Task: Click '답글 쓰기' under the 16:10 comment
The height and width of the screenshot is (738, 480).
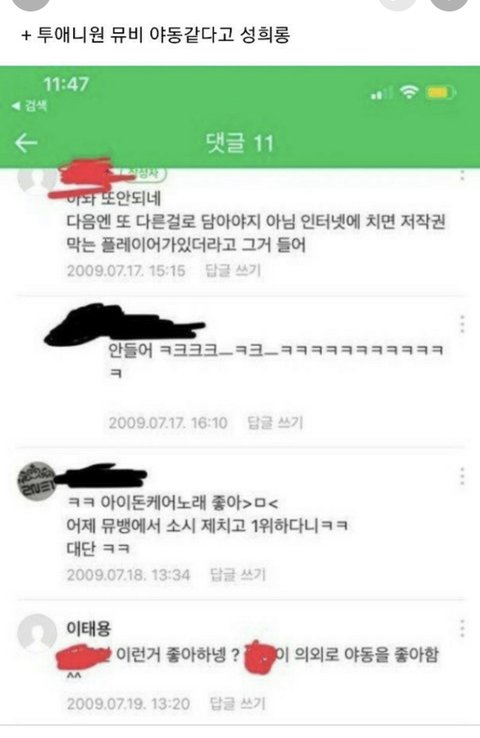Action: (x=276, y=423)
